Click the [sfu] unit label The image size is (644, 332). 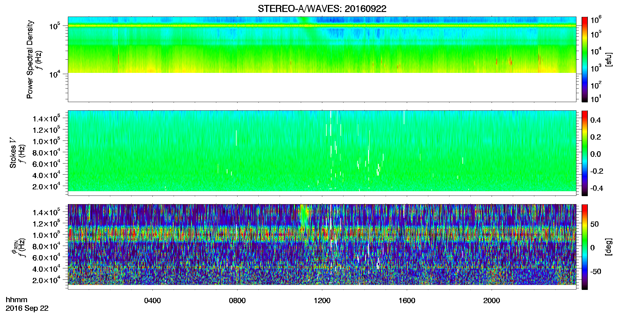[x=609, y=60]
